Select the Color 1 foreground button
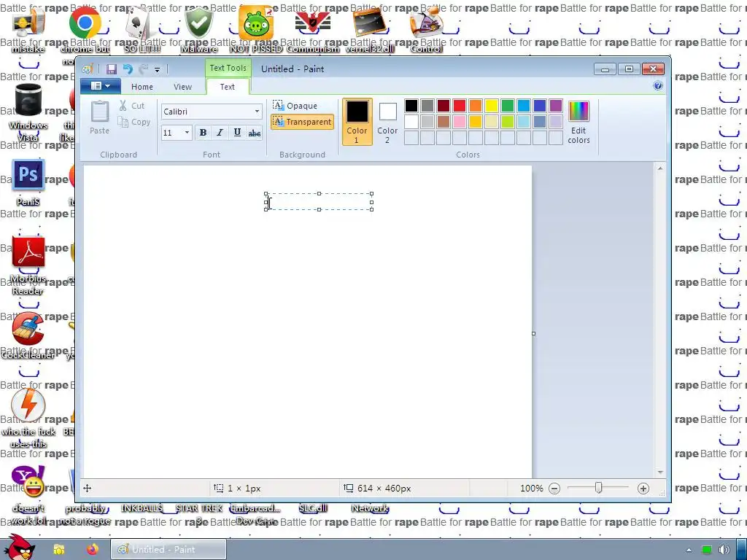The image size is (747, 560). (357, 122)
